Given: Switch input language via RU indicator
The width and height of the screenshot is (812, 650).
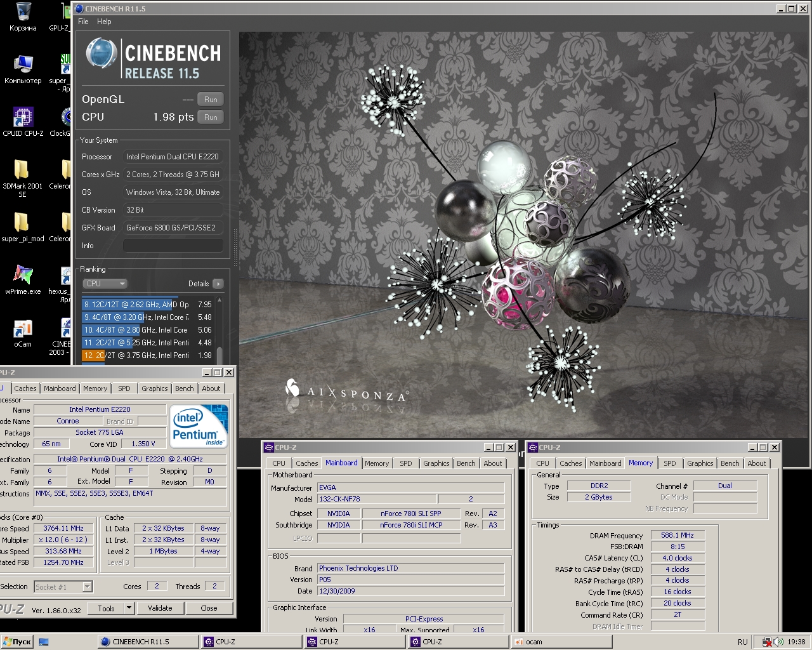Looking at the screenshot, I should click(x=743, y=642).
